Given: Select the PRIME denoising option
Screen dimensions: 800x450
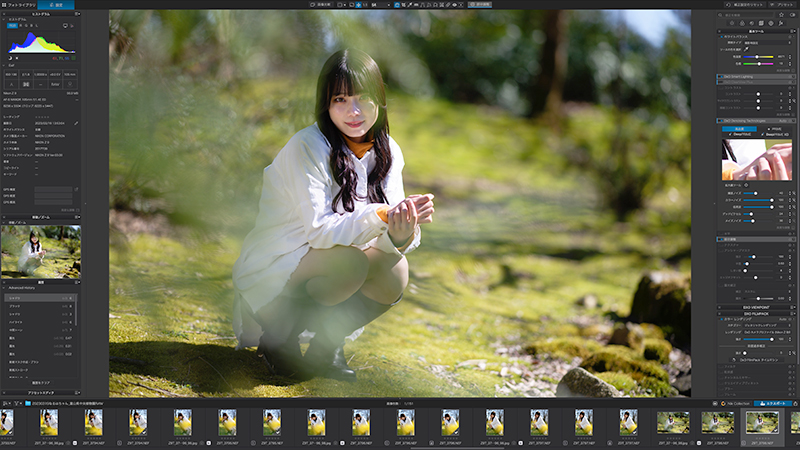Looking at the screenshot, I should pyautogui.click(x=774, y=129).
